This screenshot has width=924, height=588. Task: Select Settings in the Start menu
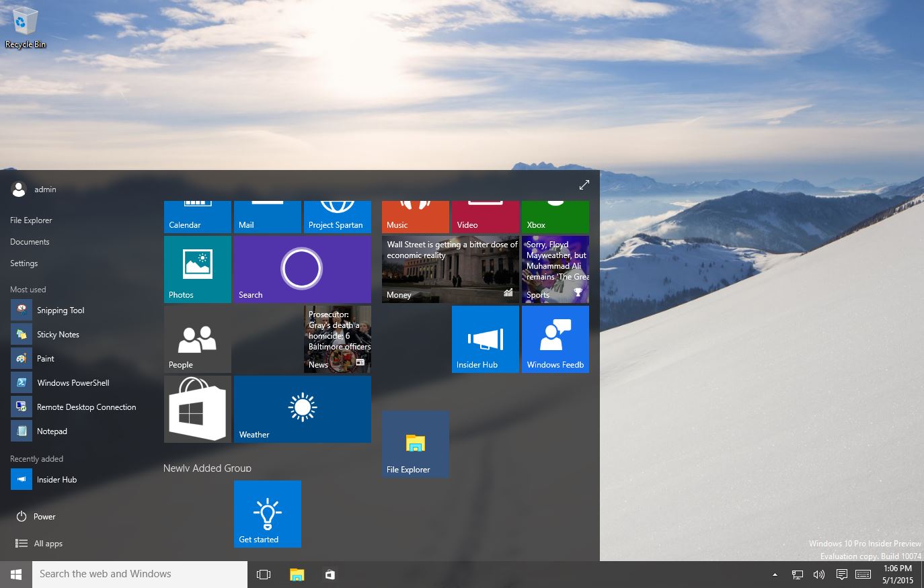tap(24, 263)
